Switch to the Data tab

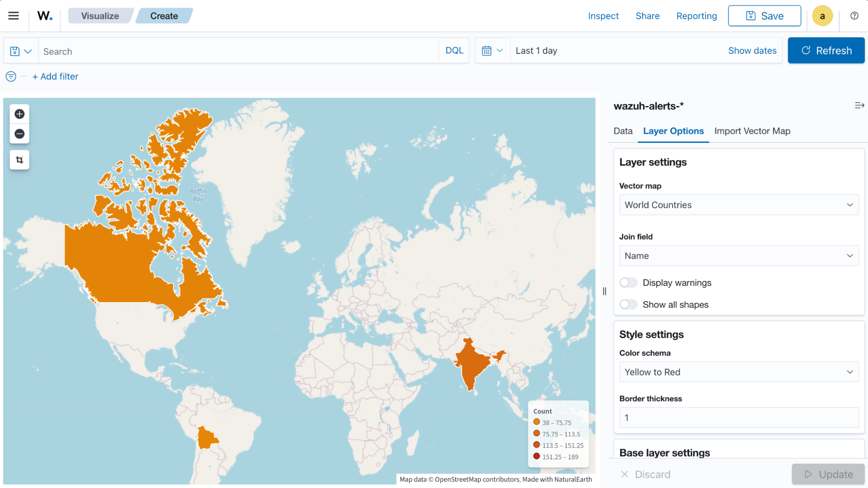623,131
